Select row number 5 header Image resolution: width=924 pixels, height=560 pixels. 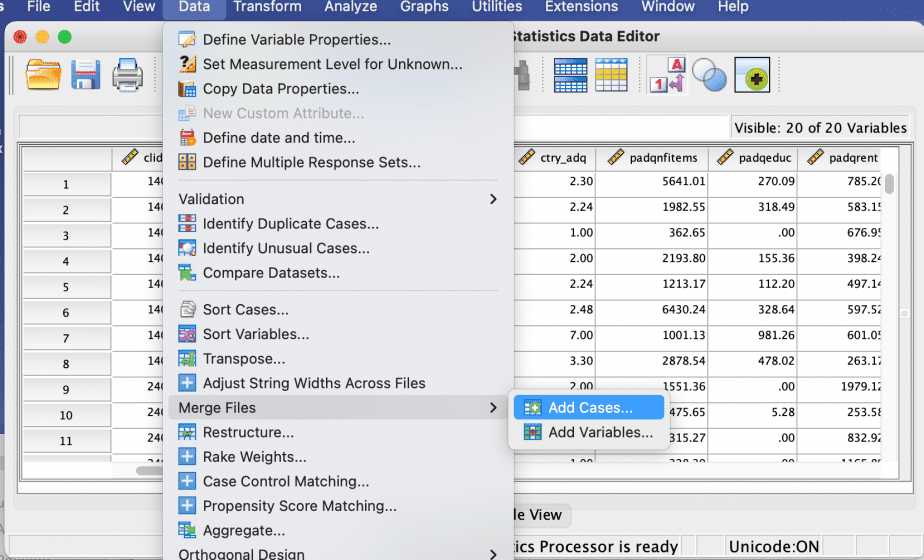coord(66,287)
